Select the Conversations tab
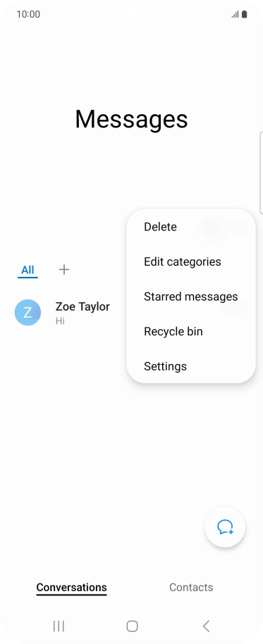The height and width of the screenshot is (644, 263). [71, 588]
